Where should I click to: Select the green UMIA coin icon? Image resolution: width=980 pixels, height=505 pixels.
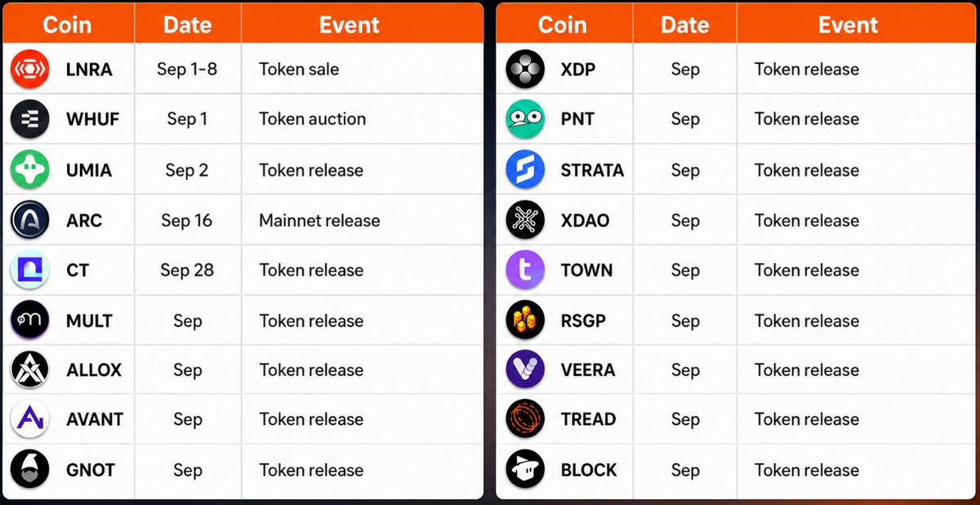click(30, 170)
